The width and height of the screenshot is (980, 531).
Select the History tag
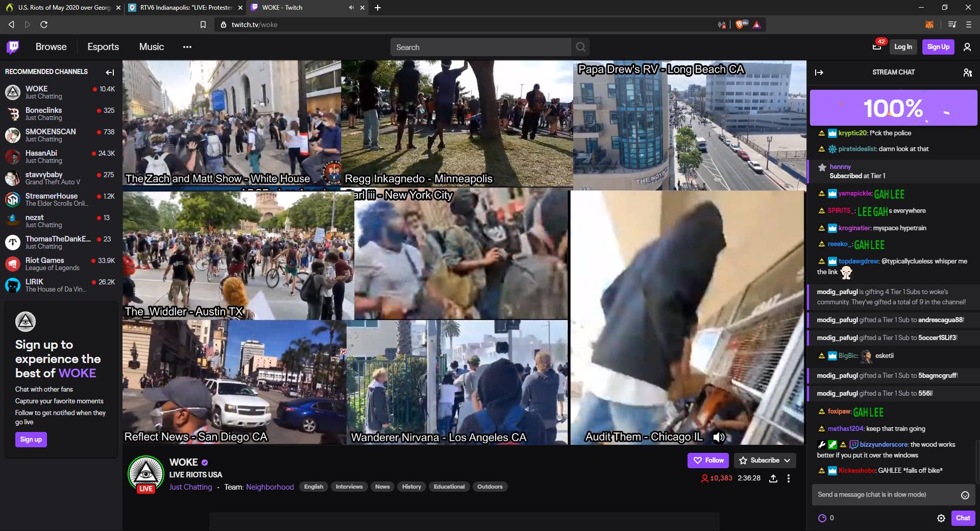411,487
